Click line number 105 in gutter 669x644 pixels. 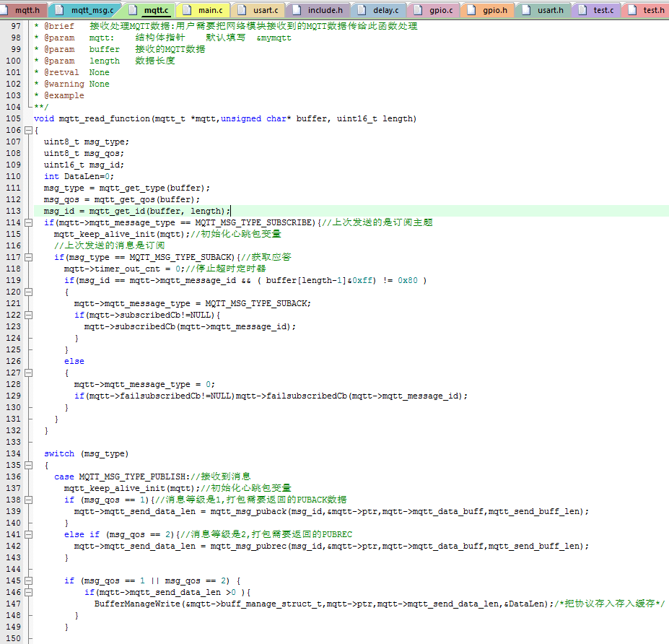coord(13,118)
